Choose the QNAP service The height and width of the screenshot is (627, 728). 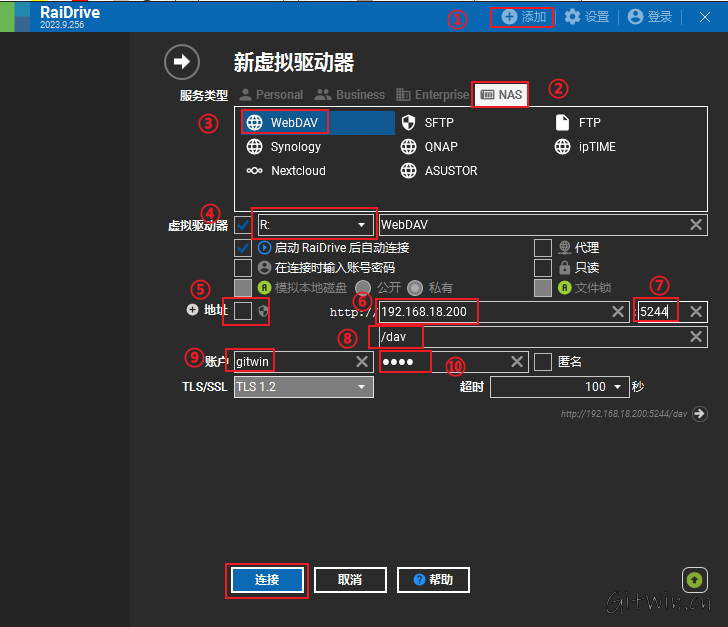pyautogui.click(x=429, y=147)
